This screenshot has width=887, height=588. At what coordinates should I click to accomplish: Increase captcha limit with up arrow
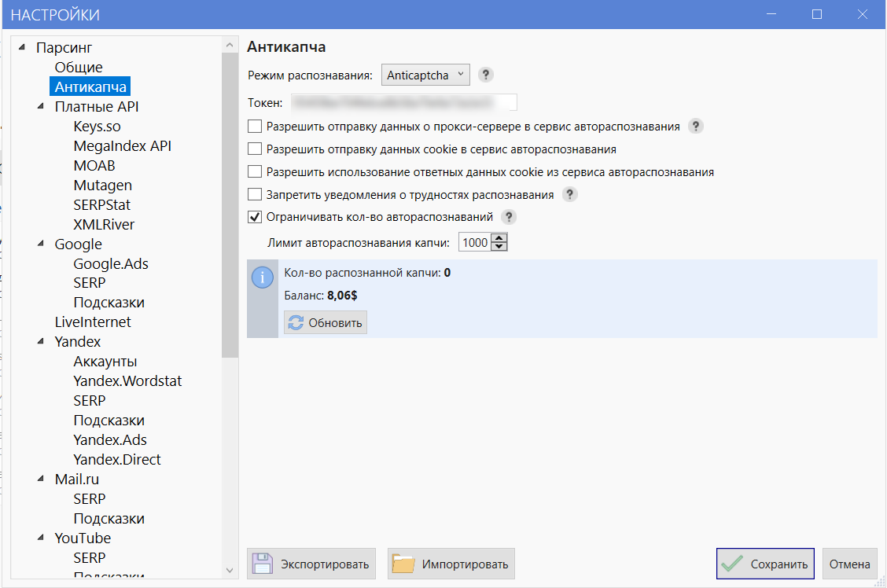click(499, 238)
